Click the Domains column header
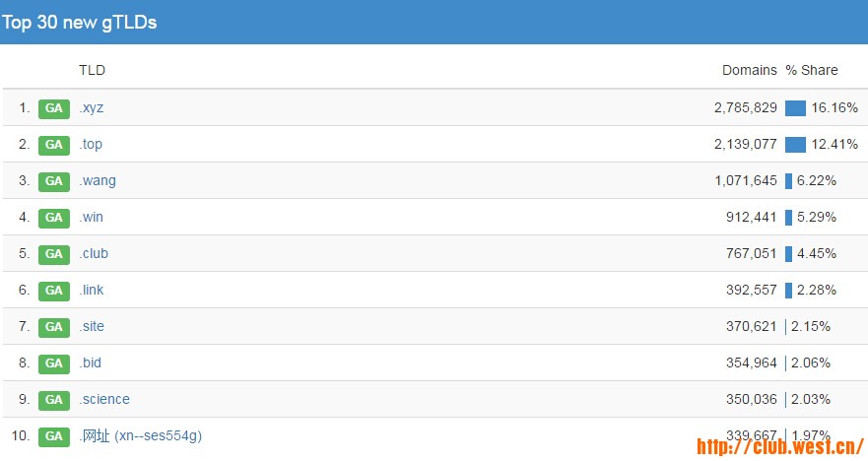 click(x=749, y=70)
